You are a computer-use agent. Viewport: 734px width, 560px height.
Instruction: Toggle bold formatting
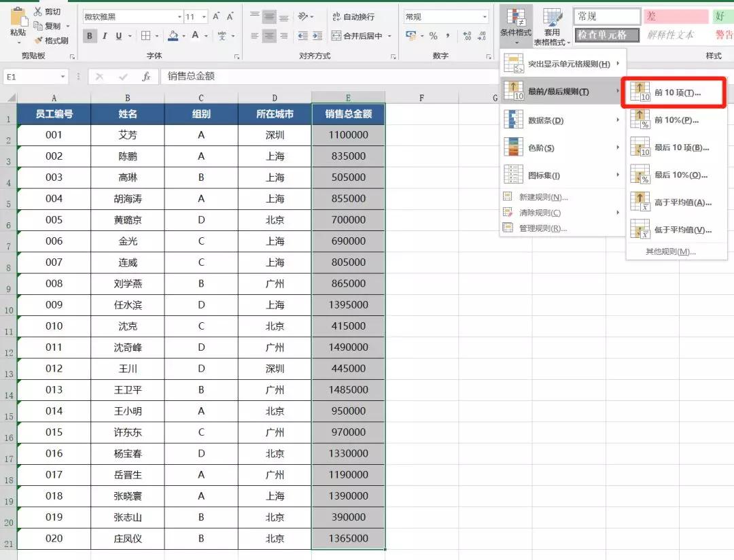tap(90, 36)
